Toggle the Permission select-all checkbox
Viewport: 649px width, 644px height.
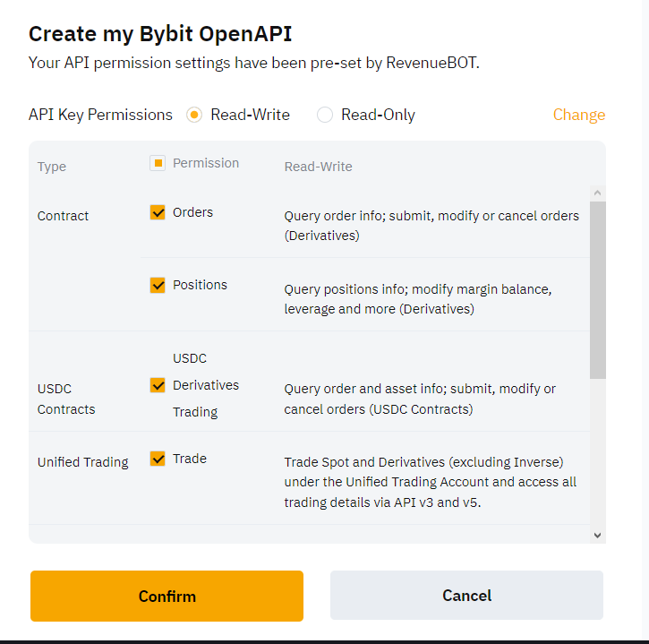(x=158, y=163)
